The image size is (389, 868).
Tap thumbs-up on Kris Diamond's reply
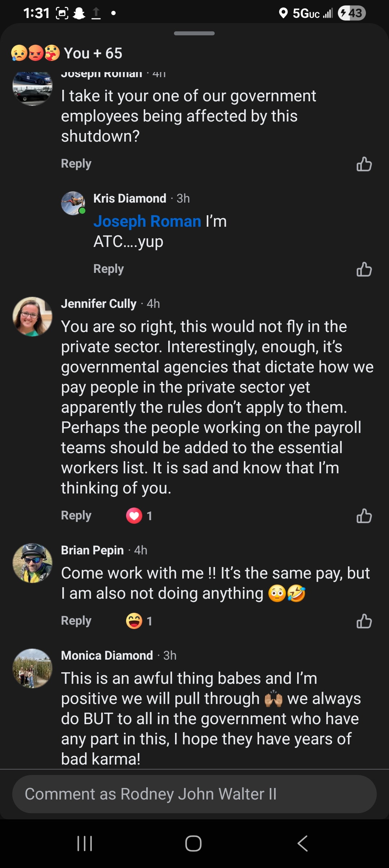click(364, 269)
